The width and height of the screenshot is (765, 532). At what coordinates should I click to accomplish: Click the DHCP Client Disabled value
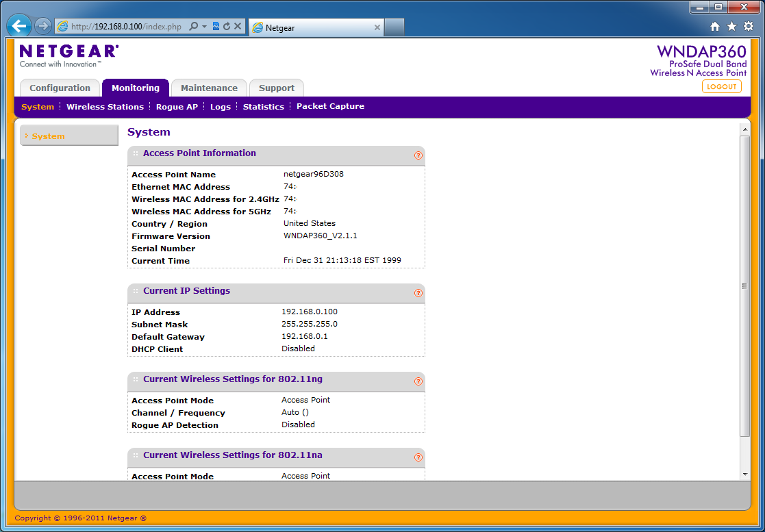click(298, 349)
